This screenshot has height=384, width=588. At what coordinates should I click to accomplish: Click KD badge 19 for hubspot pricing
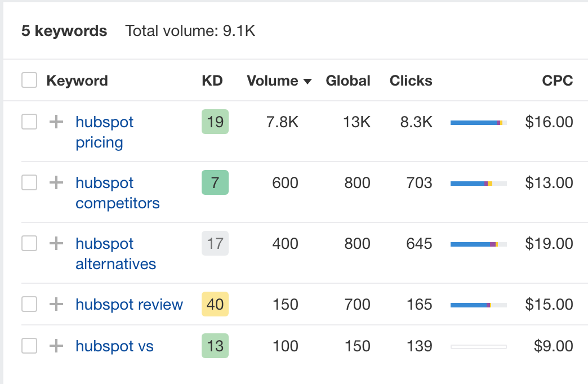coord(215,122)
